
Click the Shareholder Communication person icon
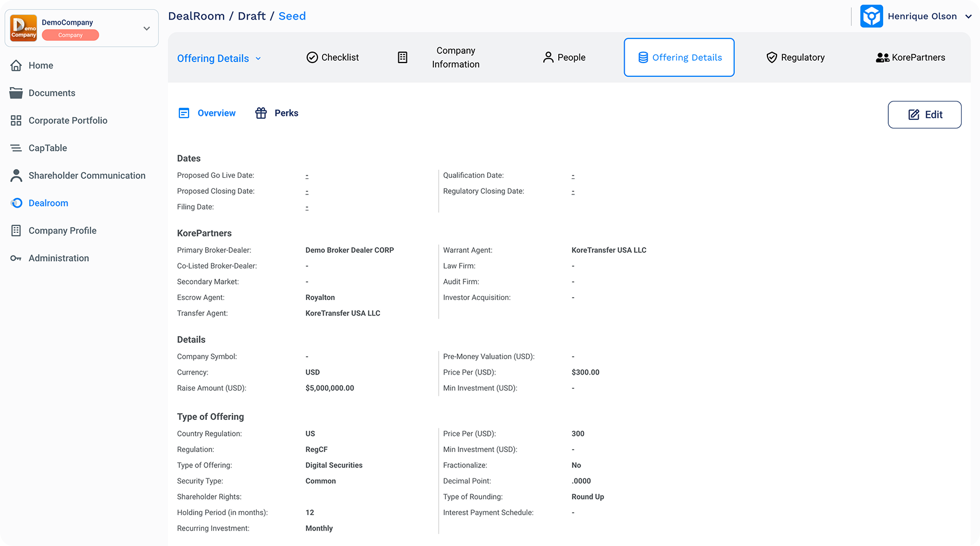pyautogui.click(x=16, y=175)
